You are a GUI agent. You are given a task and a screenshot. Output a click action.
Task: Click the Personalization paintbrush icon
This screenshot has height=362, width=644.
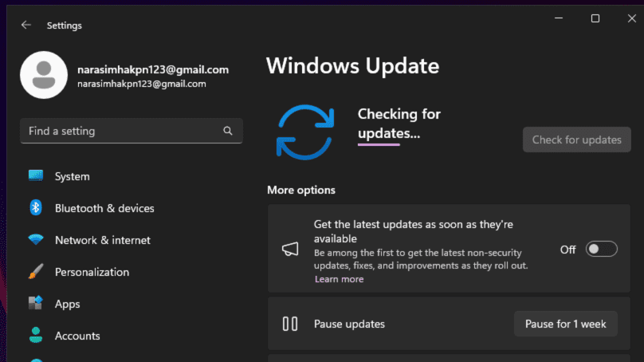35,272
